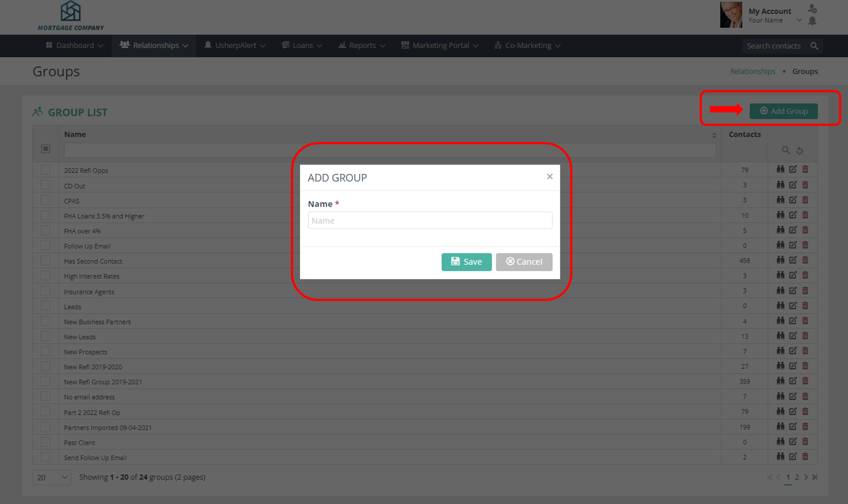Image resolution: width=848 pixels, height=504 pixels.
Task: Toggle the select-all checkbox in header
Action: 45,149
